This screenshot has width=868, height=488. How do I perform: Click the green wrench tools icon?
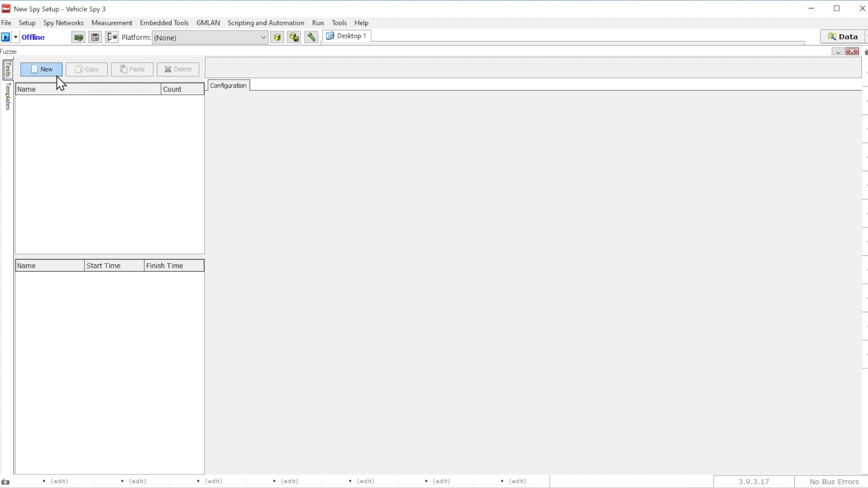[x=311, y=38]
